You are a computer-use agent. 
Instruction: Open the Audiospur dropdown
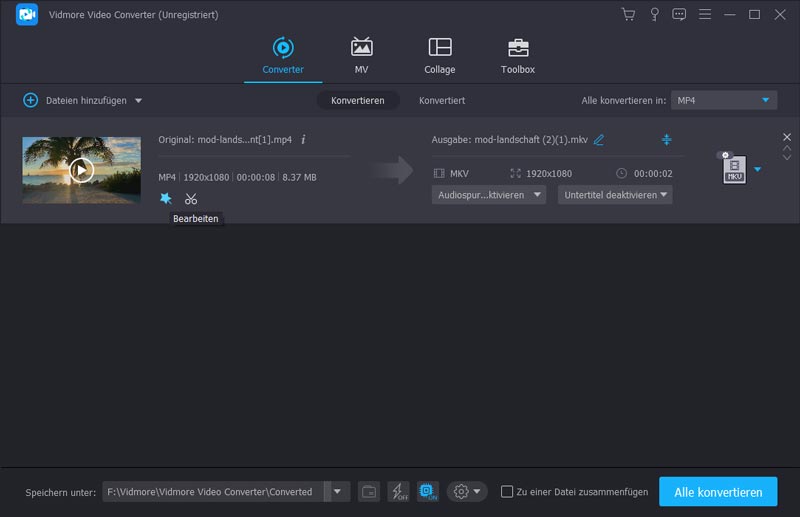click(490, 195)
